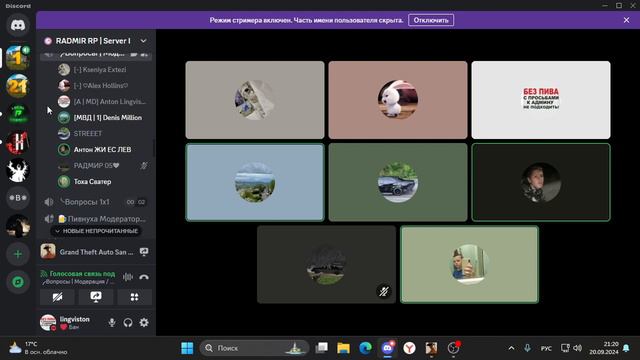The image size is (640, 360).
Task: Open the server with green 17 icon
Action: tap(18, 114)
